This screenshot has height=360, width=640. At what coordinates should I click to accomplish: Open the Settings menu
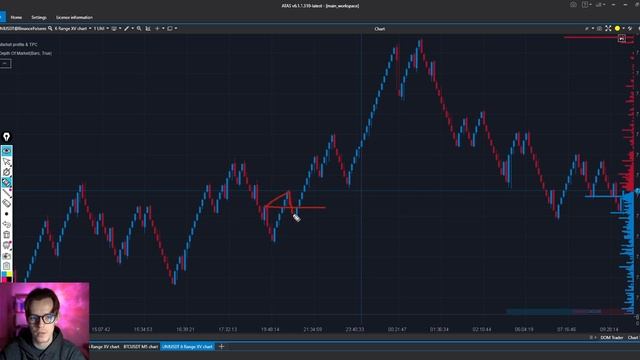39,18
